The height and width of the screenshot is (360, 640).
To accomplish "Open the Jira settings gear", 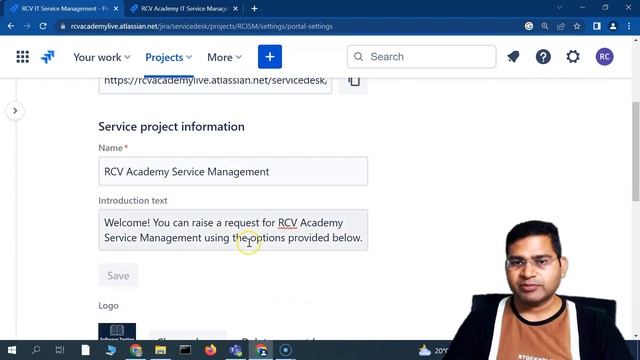I will (x=573, y=57).
